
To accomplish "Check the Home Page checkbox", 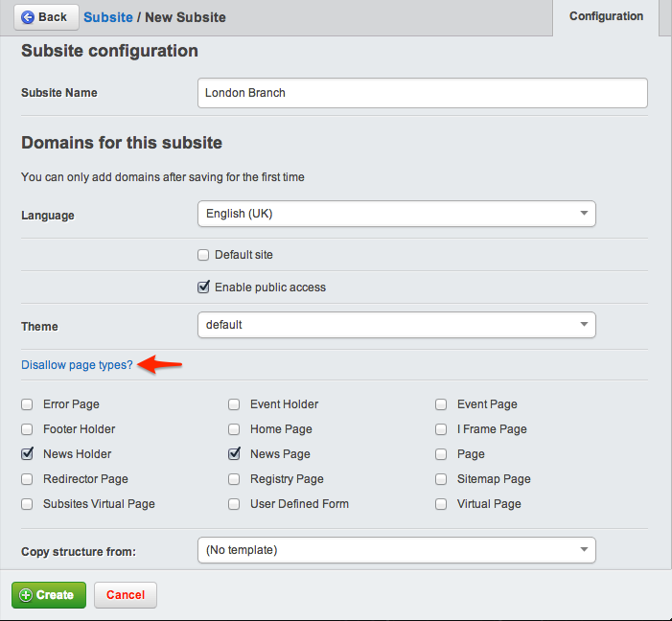I will 234,429.
